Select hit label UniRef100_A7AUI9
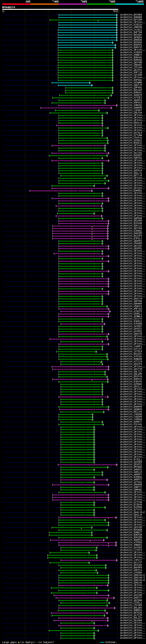This screenshot has width=146, height=644. tap(131, 311)
